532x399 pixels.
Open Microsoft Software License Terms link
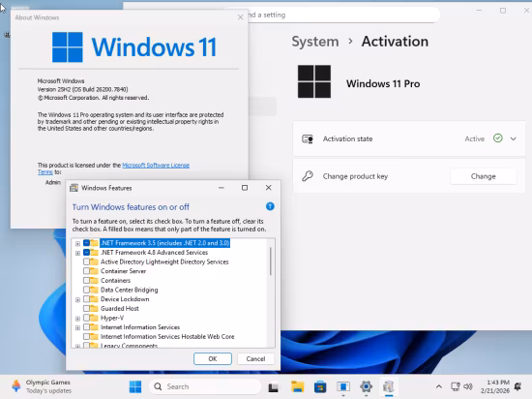156,166
